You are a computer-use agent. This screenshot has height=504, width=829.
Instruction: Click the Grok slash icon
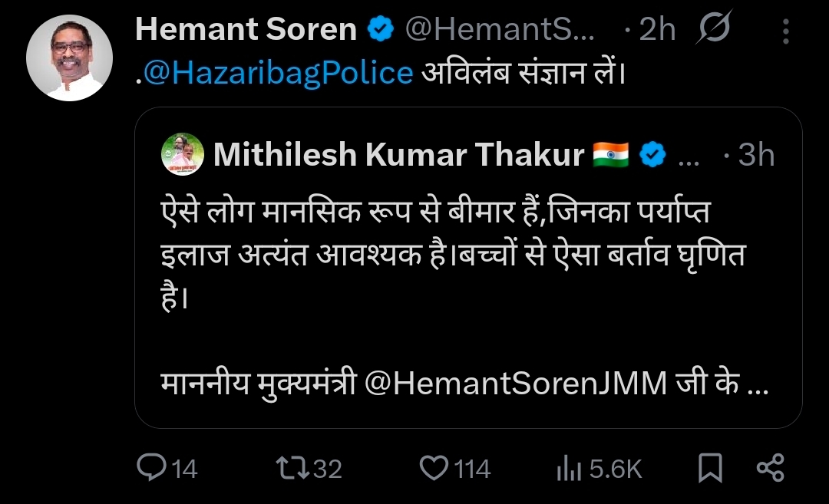[716, 29]
